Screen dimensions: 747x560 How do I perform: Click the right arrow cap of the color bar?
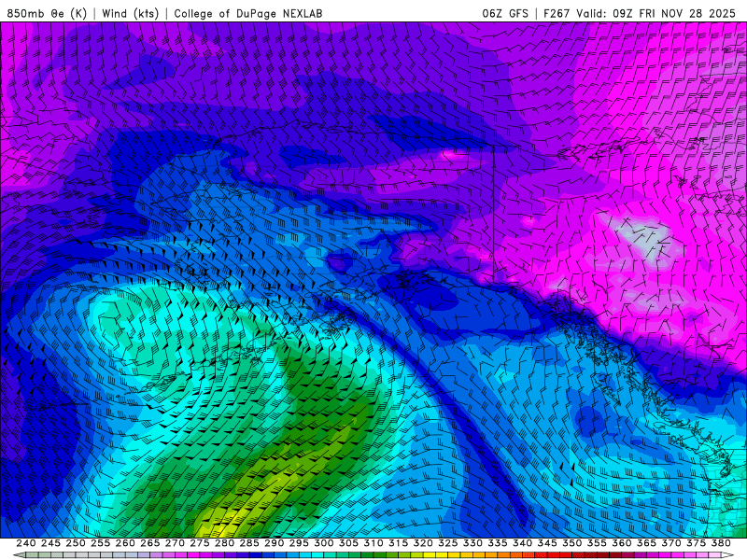[x=727, y=555]
